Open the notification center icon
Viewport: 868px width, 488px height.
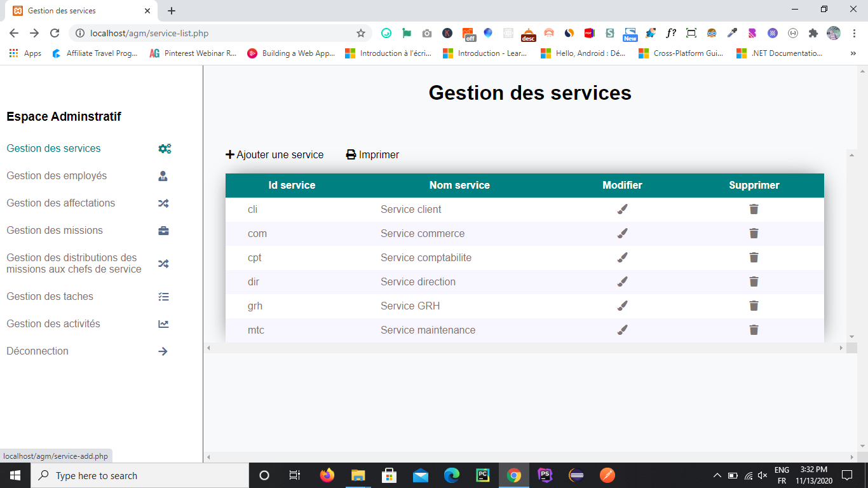847,475
